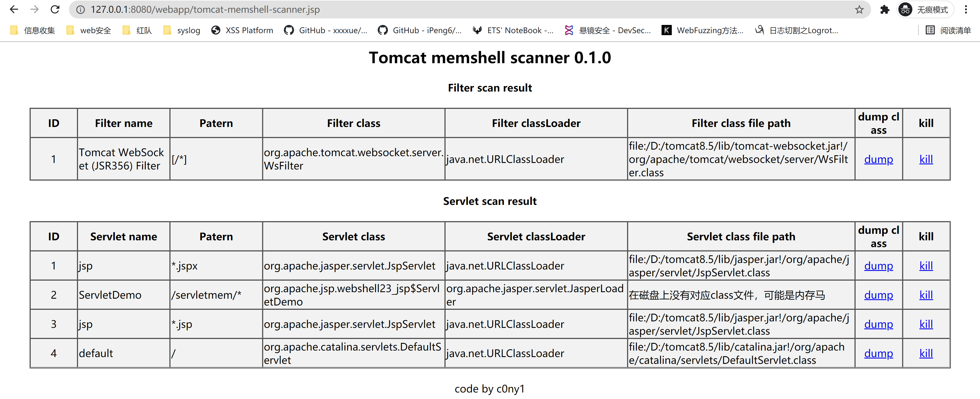Click the 'Servlet name' column header
This screenshot has height=399, width=980.
tap(124, 237)
